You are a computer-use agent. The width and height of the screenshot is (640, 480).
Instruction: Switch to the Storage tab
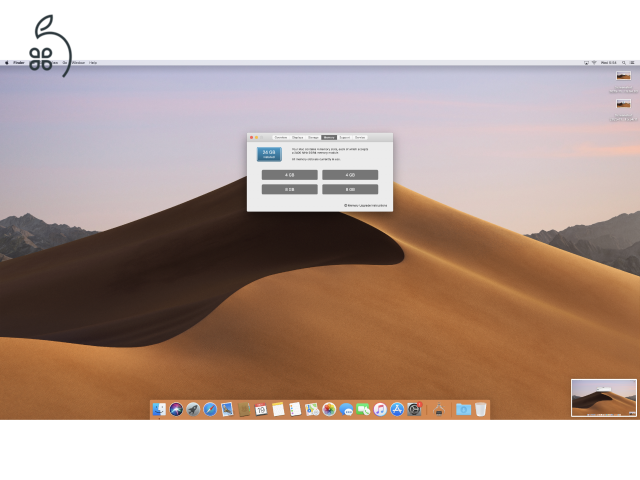[313, 138]
